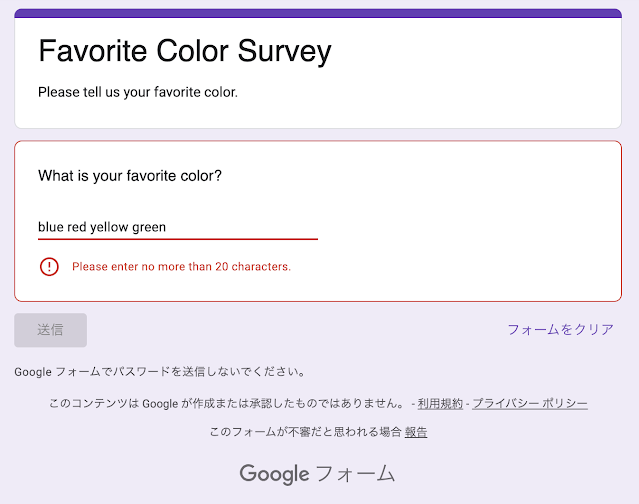639x504 pixels.
Task: Click the word 'blue' in the answer
Action: click(x=50, y=227)
